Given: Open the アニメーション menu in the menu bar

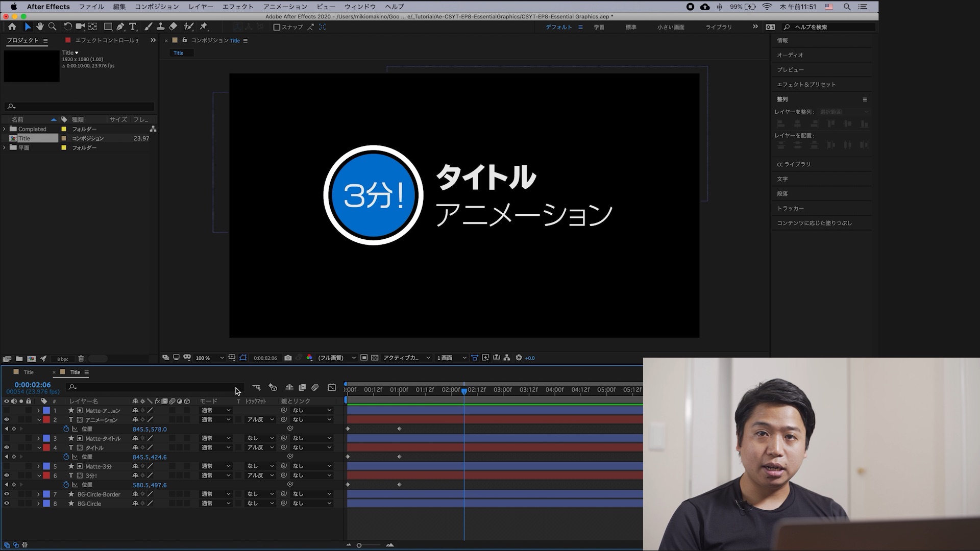Looking at the screenshot, I should [284, 7].
